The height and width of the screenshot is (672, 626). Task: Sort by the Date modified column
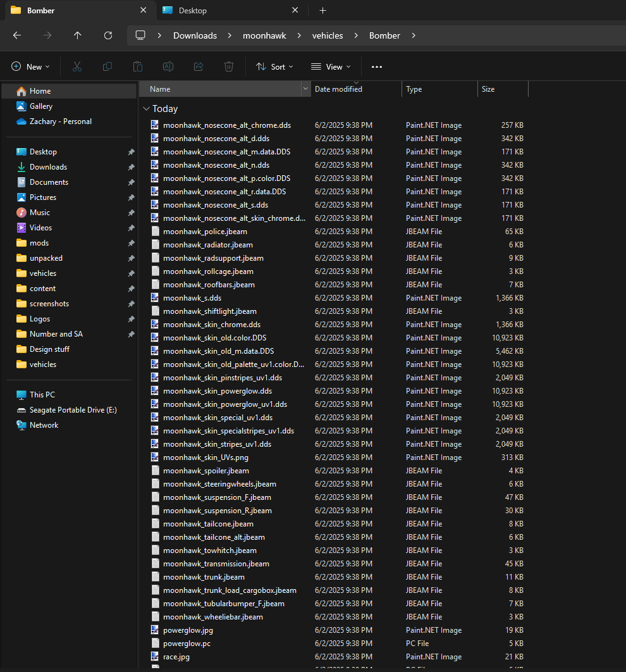click(x=356, y=89)
